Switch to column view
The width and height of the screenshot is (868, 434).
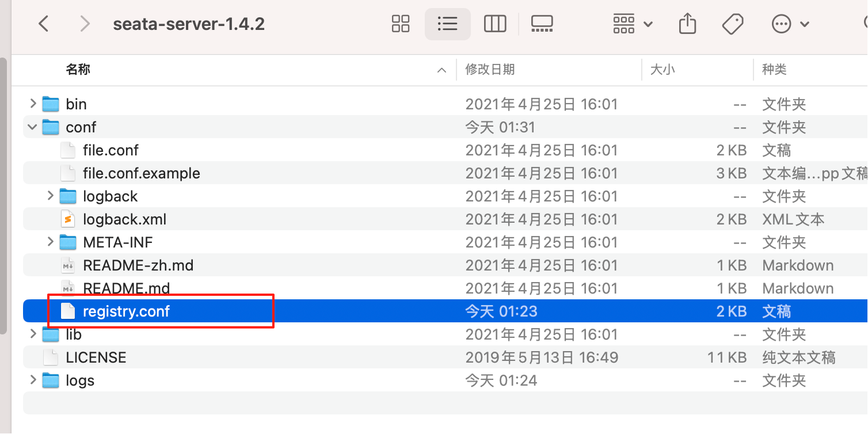(495, 24)
